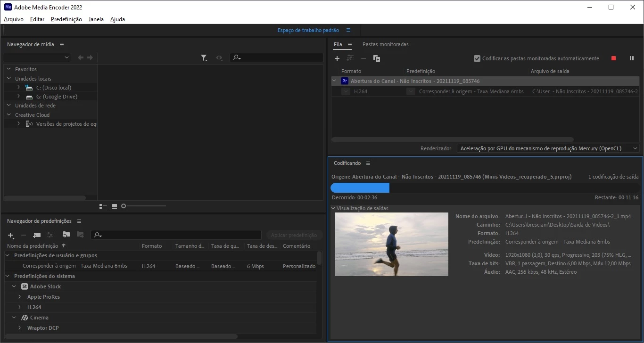The width and height of the screenshot is (644, 343).
Task: Export presets icon
Action: (80, 235)
